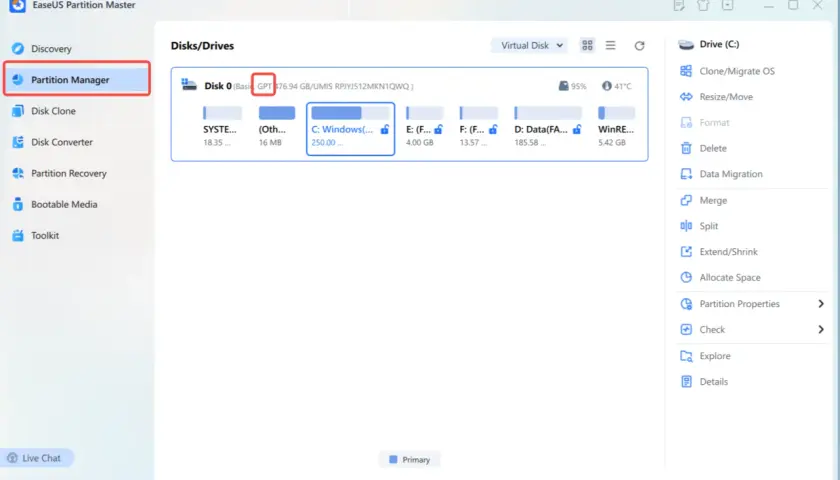Open the Discovery section
The height and width of the screenshot is (480, 840).
[x=51, y=49]
